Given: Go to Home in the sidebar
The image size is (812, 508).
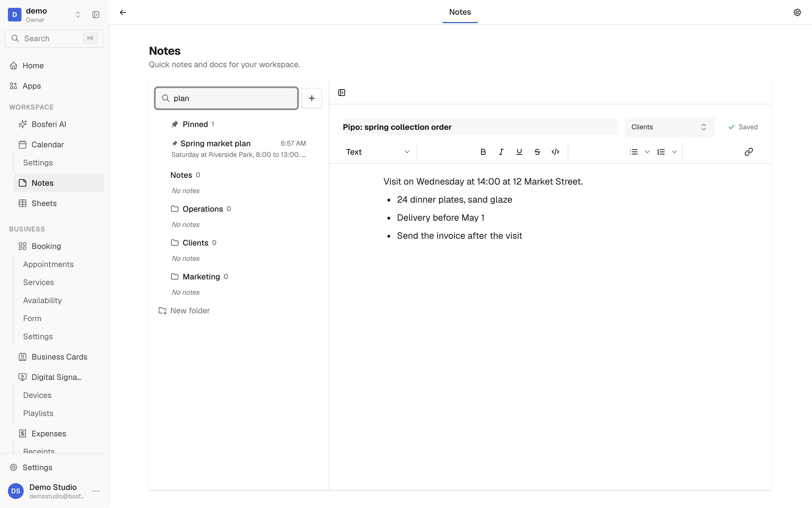Looking at the screenshot, I should point(54,65).
